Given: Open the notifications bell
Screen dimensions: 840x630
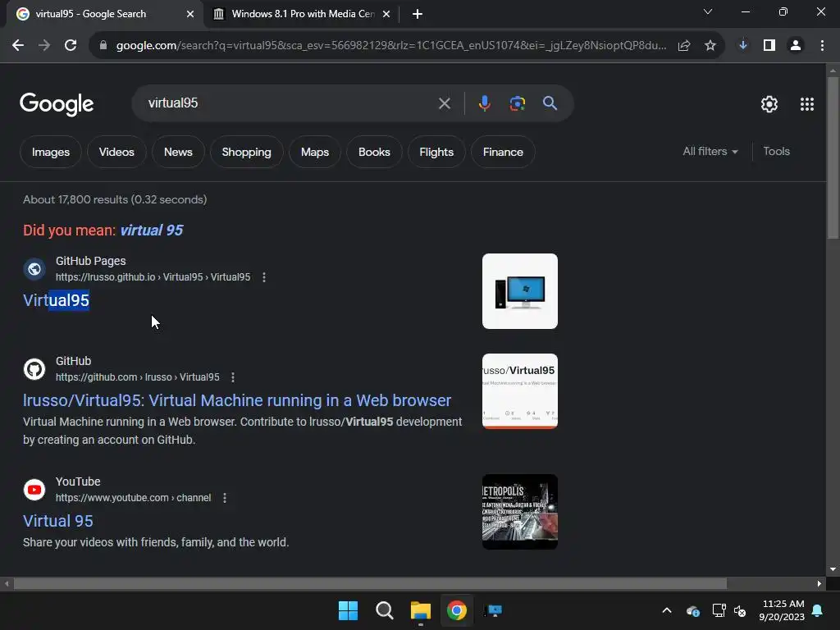Looking at the screenshot, I should pyautogui.click(x=818, y=610).
